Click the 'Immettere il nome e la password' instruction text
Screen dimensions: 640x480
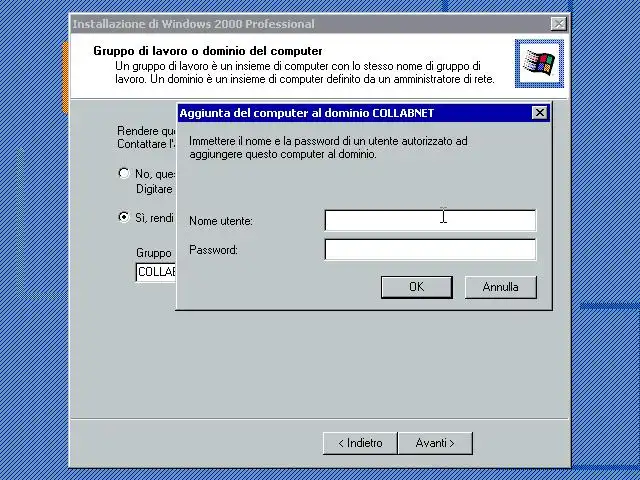click(328, 147)
